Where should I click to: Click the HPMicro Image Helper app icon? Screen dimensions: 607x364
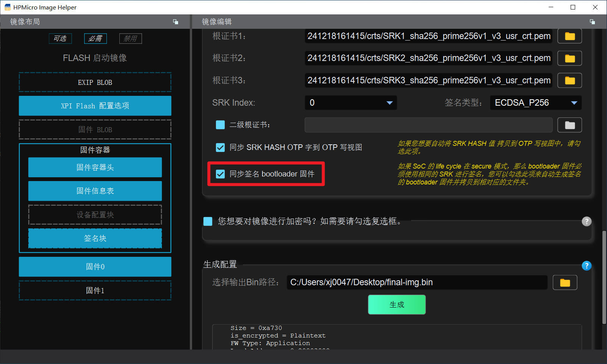7,7
